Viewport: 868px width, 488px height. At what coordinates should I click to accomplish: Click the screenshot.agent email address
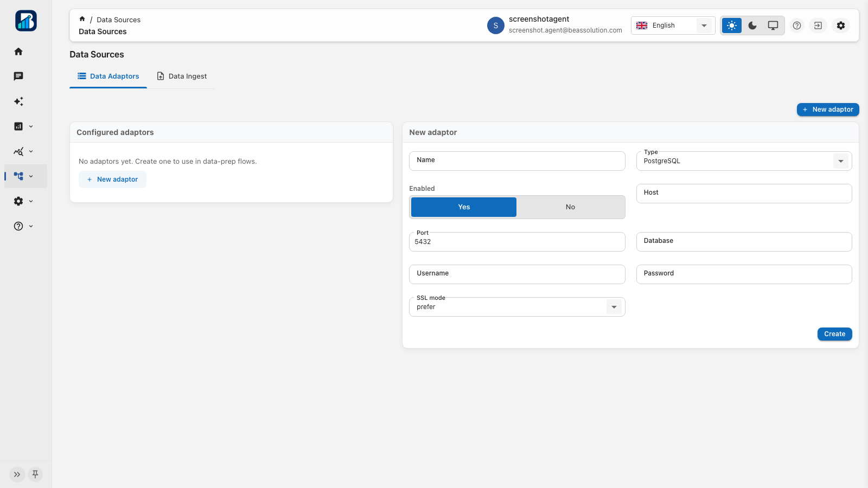565,30
